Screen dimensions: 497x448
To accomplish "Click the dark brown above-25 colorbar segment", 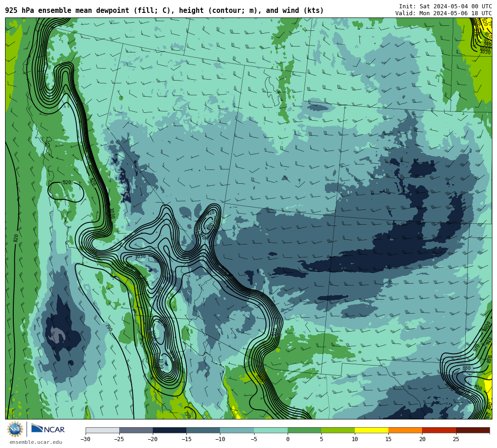I will [x=473, y=430].
